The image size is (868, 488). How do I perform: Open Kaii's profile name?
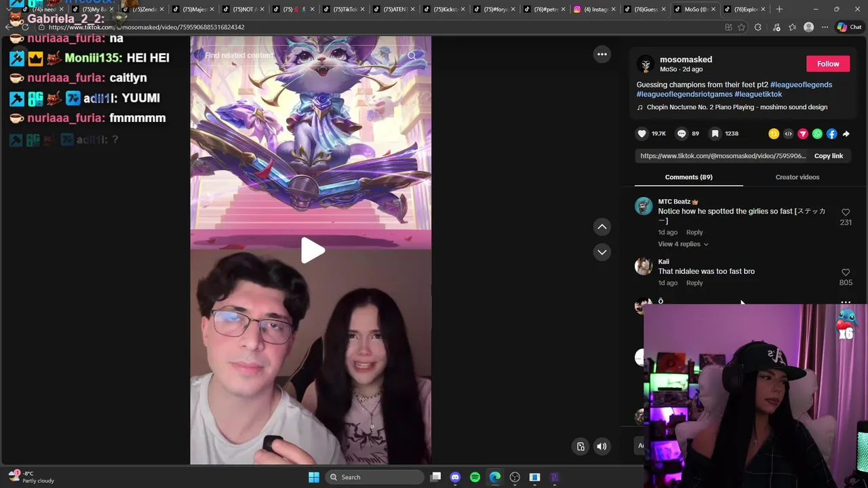point(663,262)
